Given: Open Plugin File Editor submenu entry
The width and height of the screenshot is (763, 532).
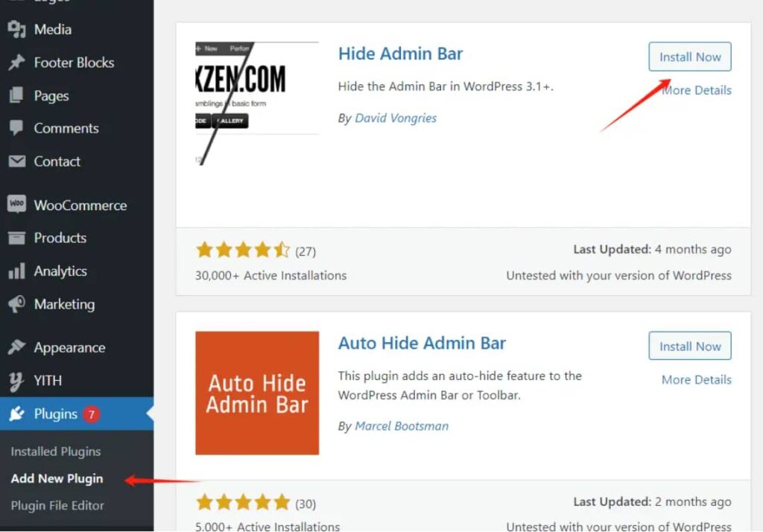Looking at the screenshot, I should click(x=57, y=506).
